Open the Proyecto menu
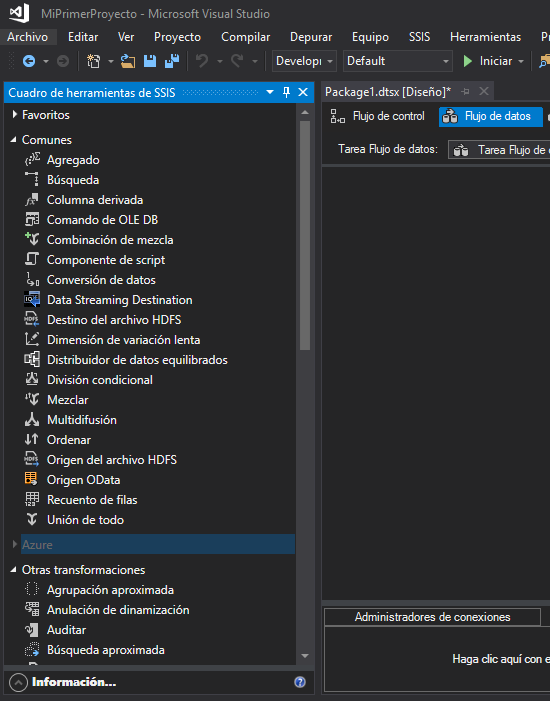This screenshot has height=701, width=550. [177, 37]
